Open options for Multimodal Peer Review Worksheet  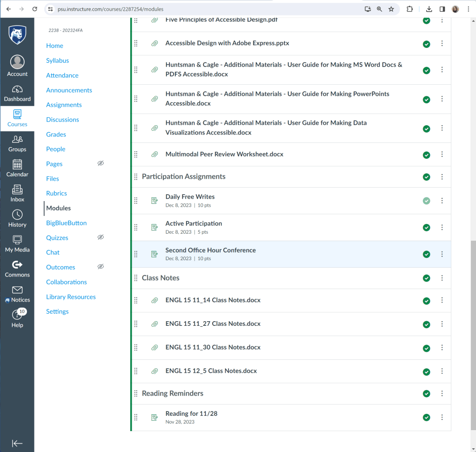pos(442,155)
